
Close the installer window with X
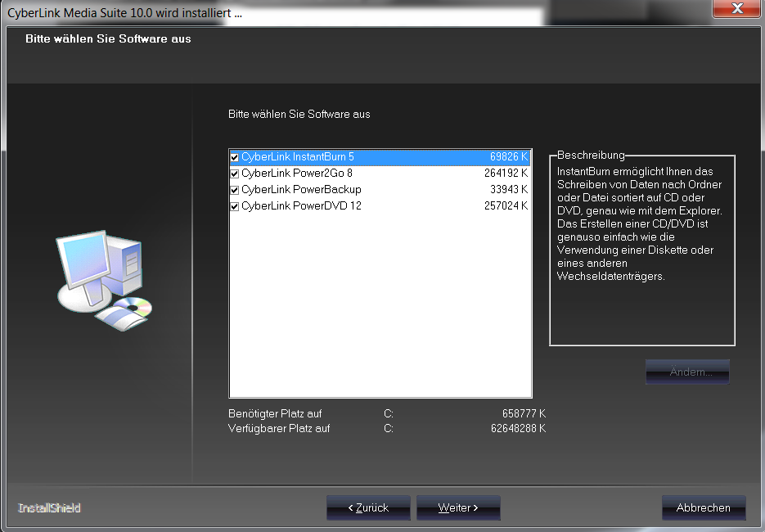(738, 8)
